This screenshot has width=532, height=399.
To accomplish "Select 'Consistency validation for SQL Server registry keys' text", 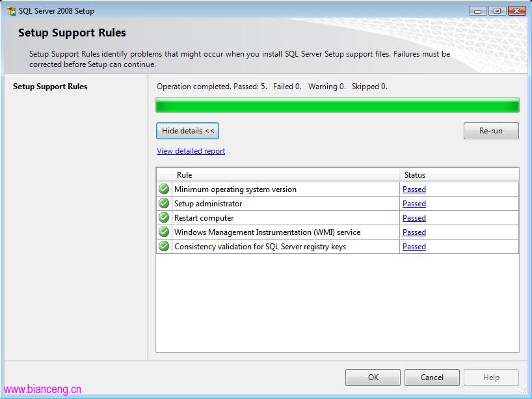I will tap(260, 246).
